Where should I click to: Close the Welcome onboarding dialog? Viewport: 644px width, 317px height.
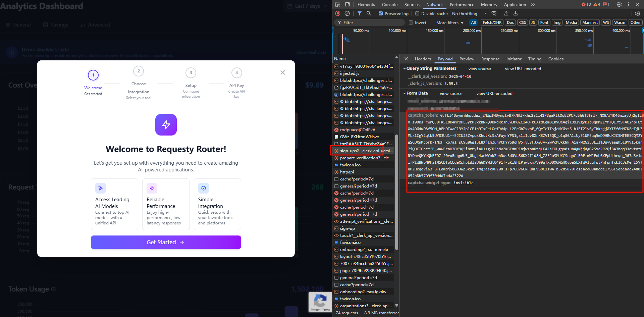[283, 72]
